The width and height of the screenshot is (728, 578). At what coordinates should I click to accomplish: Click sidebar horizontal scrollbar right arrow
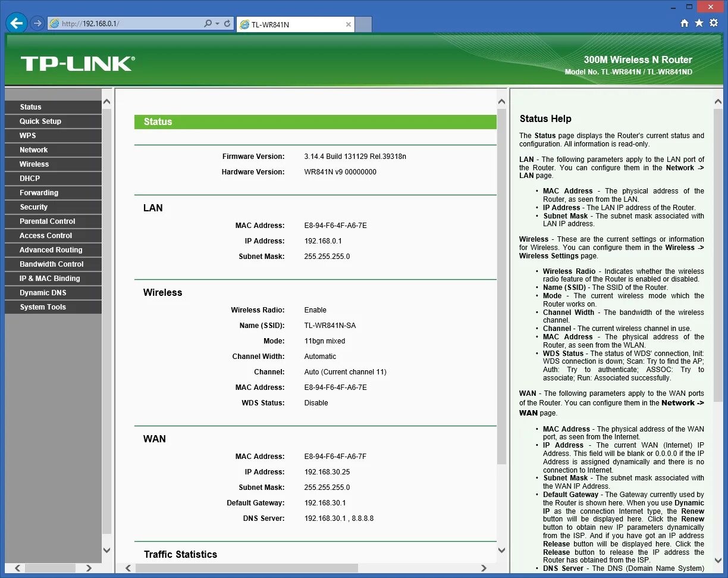pyautogui.click(x=89, y=568)
